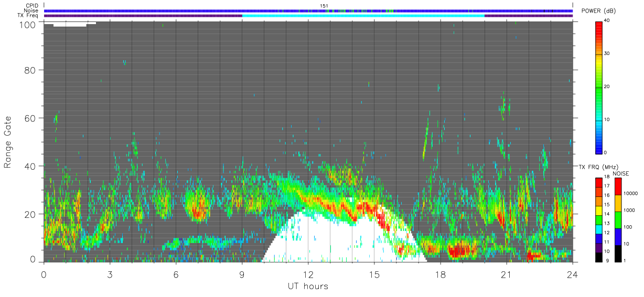Click the 40 tick on the Range Gate axis
The image size is (644, 297).
29,166
